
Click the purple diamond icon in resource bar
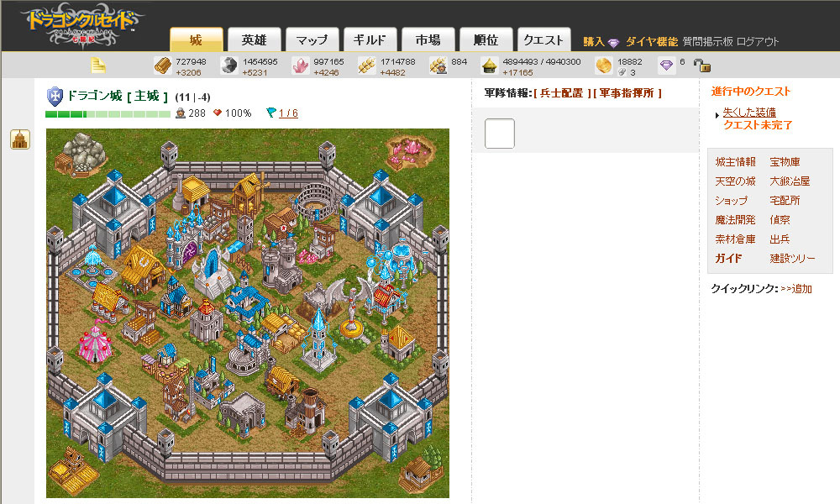tap(666, 66)
